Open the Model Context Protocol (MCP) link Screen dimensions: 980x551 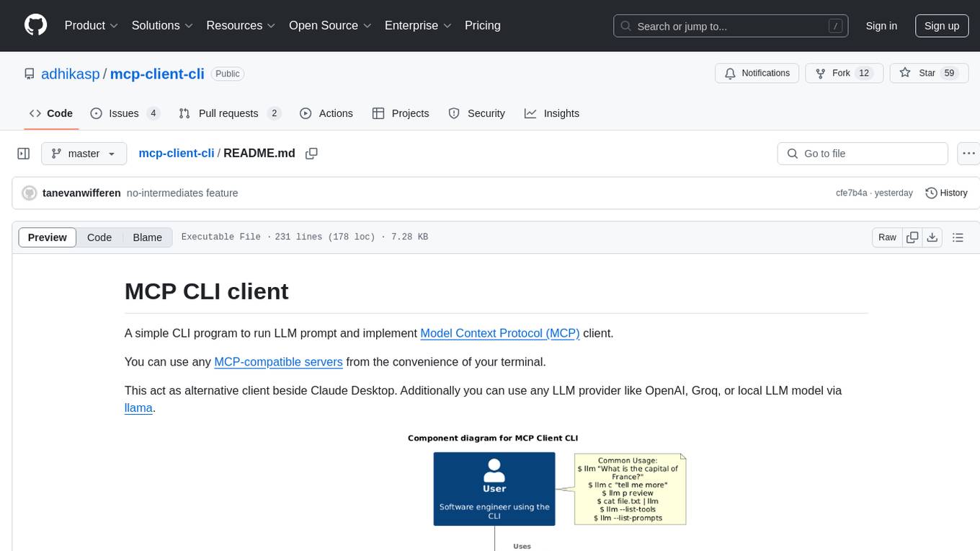(500, 333)
